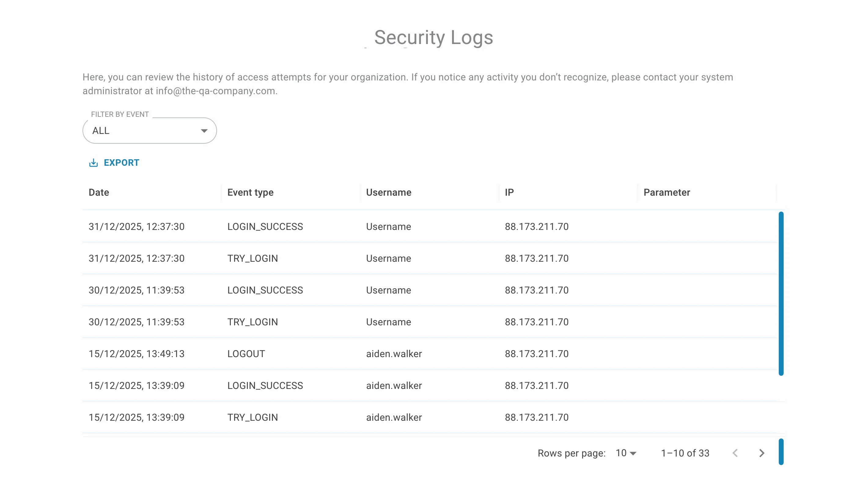Click TRY_LOGIN on the 31/12/2025 row
This screenshot has width=868, height=488.
coord(252,258)
